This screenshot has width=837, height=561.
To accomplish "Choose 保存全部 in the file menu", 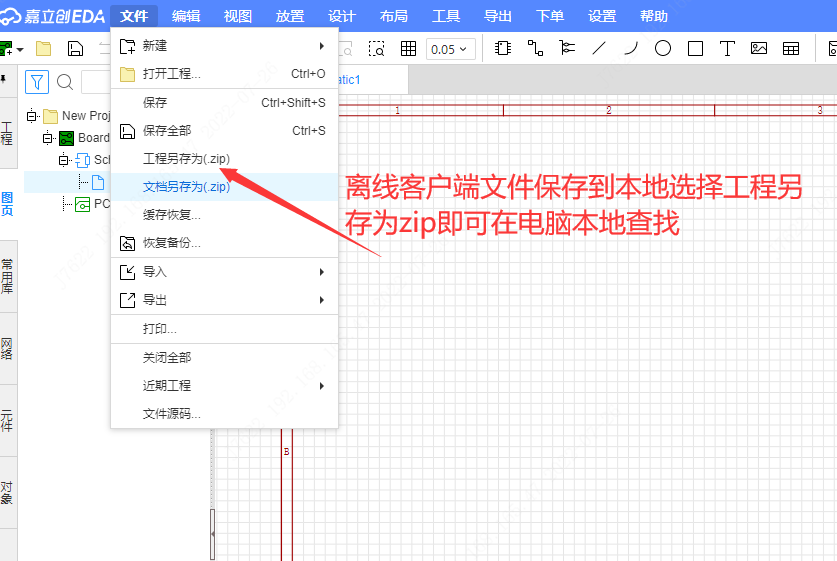I will tap(224, 131).
